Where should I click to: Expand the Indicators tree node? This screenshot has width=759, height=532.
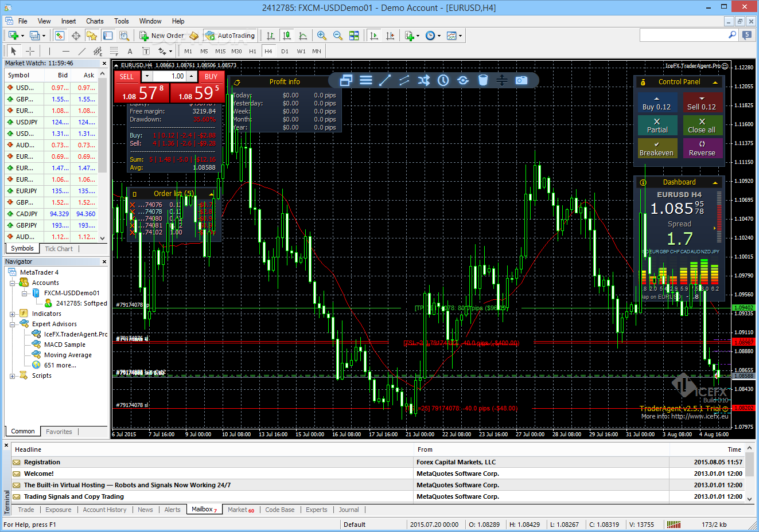pos(12,314)
